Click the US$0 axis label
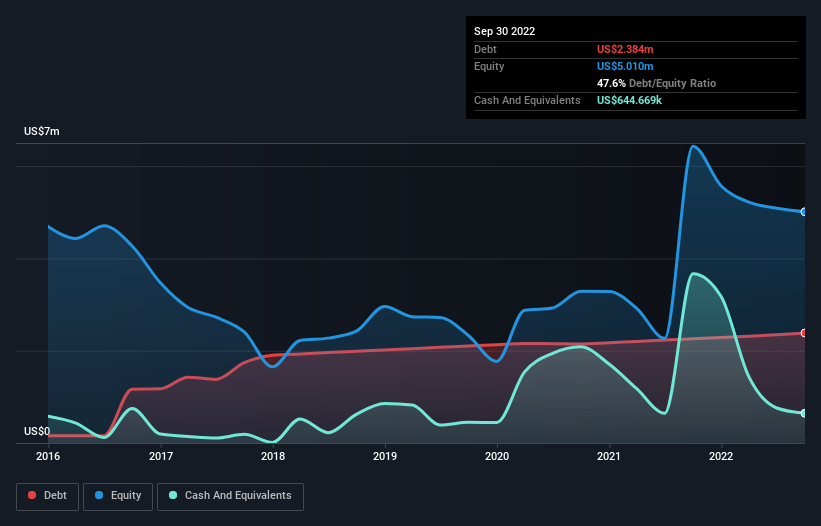This screenshot has width=821, height=526. coord(37,431)
